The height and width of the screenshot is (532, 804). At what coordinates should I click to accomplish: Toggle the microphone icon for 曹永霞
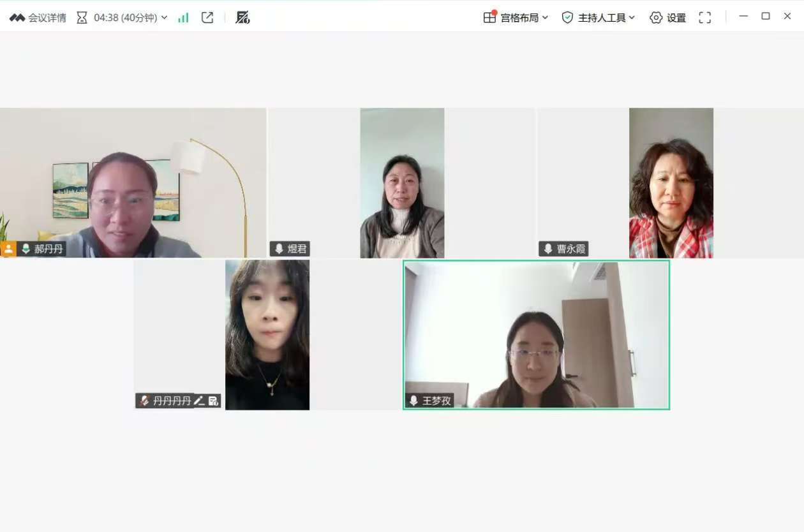pos(547,249)
